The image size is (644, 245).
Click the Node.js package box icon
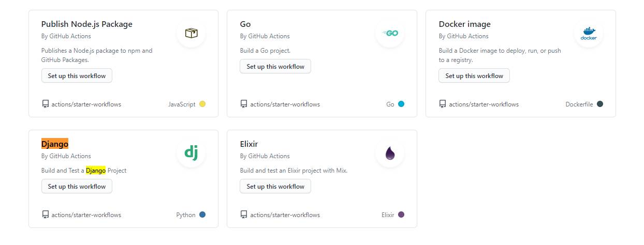(x=191, y=33)
